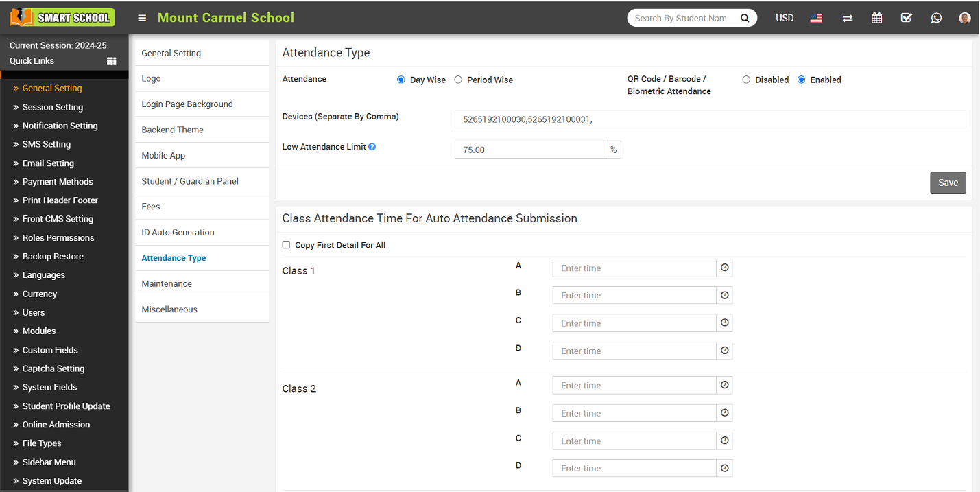The image size is (980, 492).
Task: Select Disabled for biometric attendance
Action: point(746,80)
